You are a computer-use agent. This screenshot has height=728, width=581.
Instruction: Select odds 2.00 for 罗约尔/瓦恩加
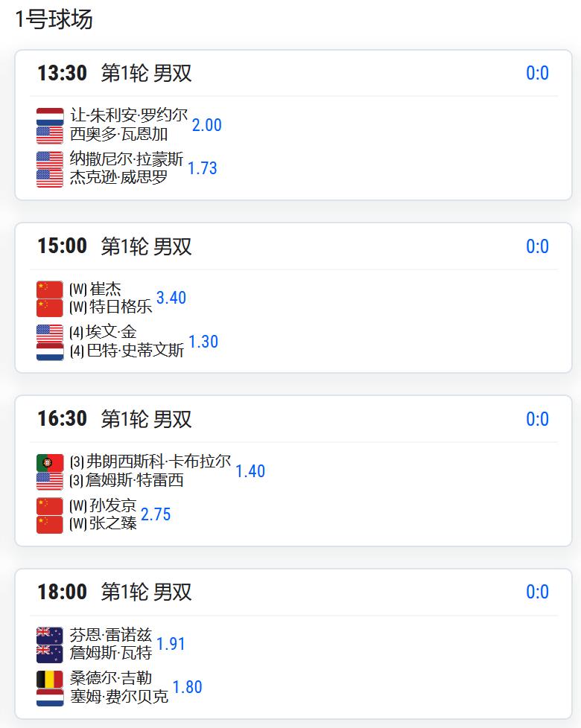tap(206, 125)
